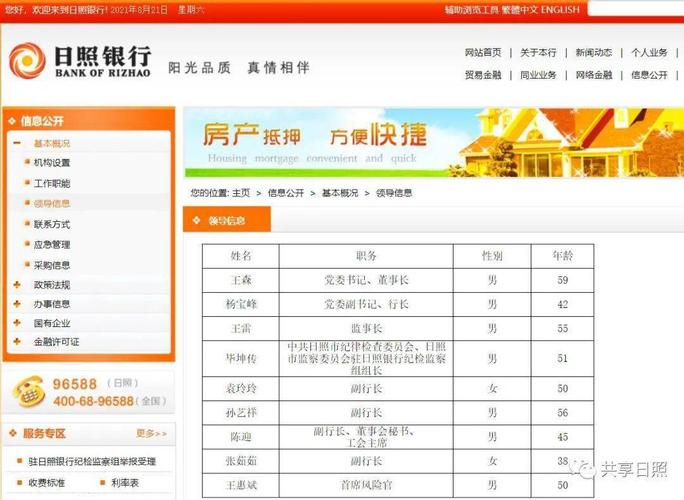Open 网络金融 navigation item
Image resolution: width=684 pixels, height=500 pixels.
point(594,75)
